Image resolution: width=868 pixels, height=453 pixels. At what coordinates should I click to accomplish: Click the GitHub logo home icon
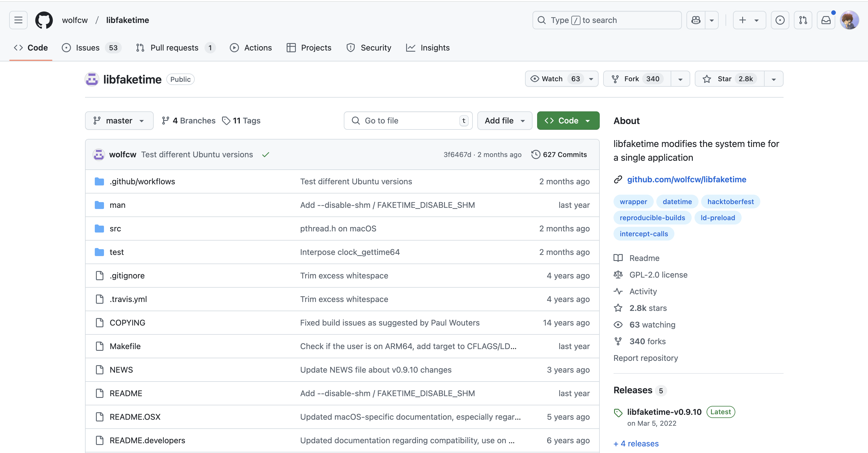tap(44, 20)
